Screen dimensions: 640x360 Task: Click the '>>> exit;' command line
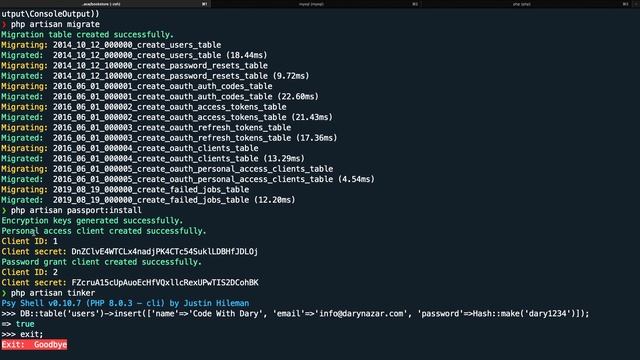pos(22,334)
